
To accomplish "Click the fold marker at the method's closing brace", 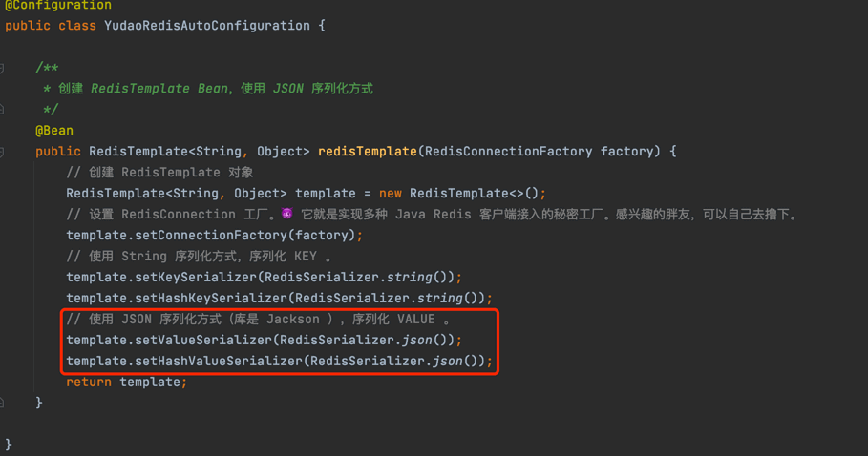I will pos(3,404).
